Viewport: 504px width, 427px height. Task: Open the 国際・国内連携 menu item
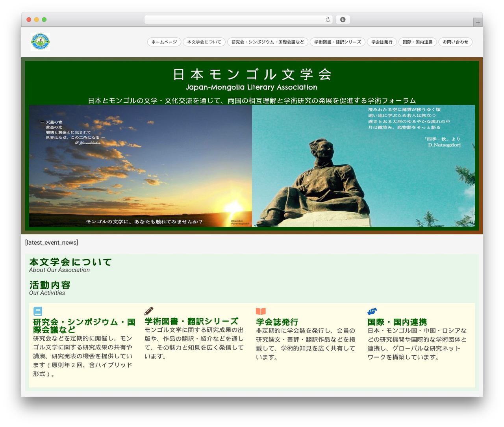[417, 42]
